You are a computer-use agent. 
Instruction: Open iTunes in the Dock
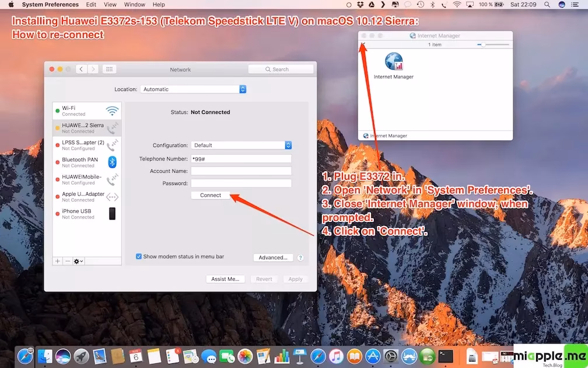(x=337, y=356)
